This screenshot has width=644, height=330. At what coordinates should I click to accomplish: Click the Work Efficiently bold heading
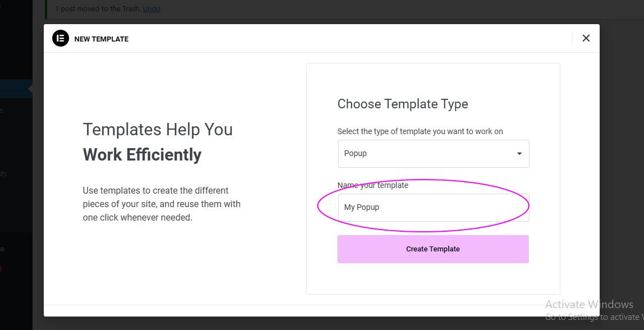142,155
